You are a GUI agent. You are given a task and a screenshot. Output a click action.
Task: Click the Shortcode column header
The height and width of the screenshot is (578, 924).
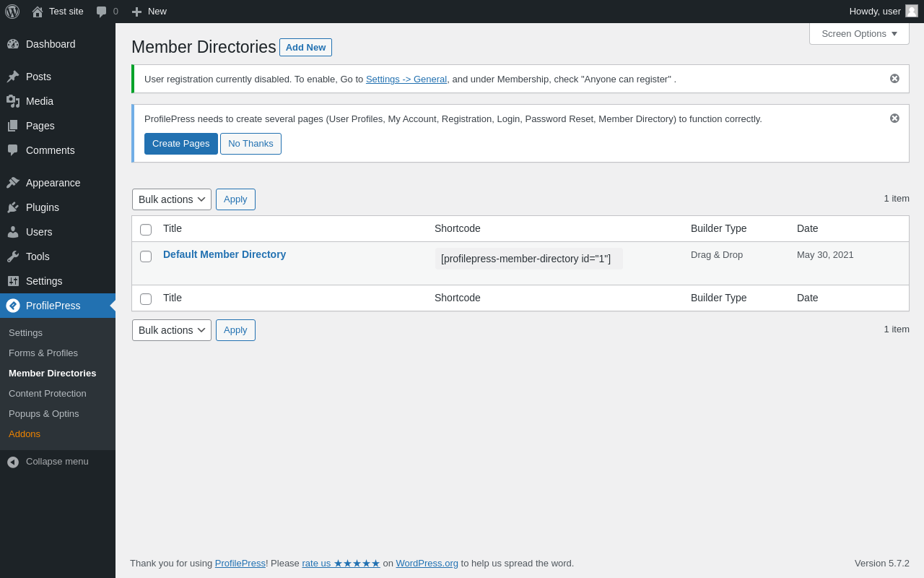coord(458,228)
